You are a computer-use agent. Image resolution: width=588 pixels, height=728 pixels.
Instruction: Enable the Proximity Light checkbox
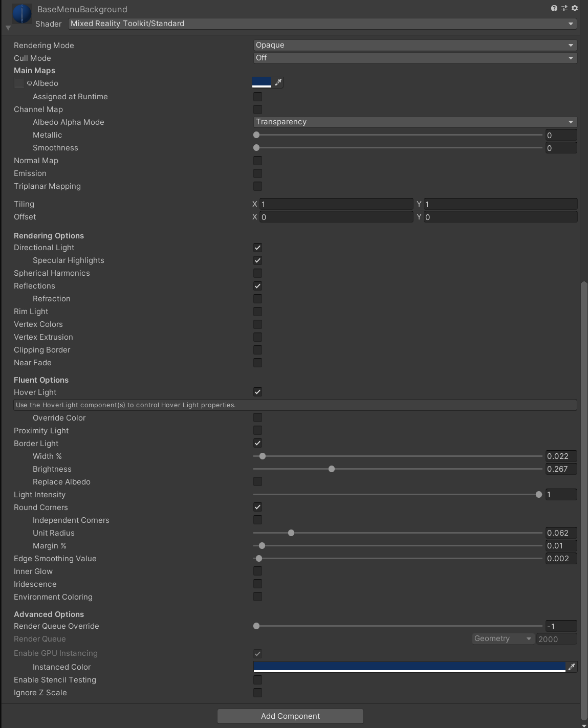[257, 430]
